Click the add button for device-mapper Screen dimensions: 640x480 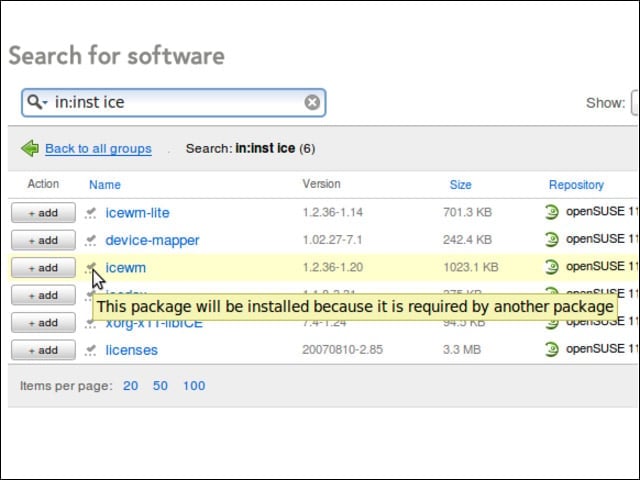point(43,240)
